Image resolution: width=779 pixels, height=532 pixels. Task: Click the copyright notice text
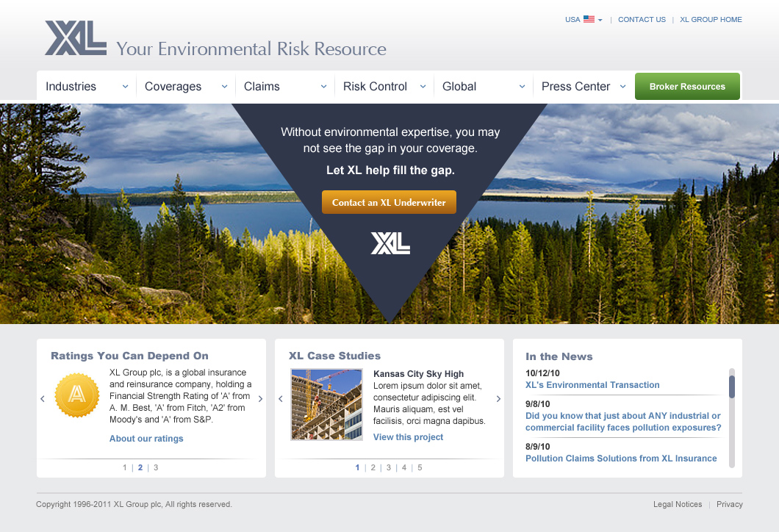[x=134, y=504]
